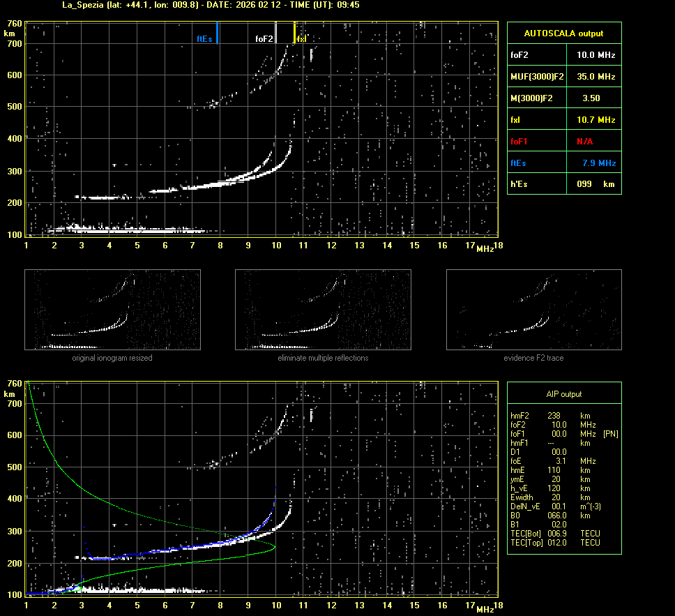Click the green electron density profile peak in bottom plot
The image size is (675, 616).
pyautogui.click(x=275, y=547)
